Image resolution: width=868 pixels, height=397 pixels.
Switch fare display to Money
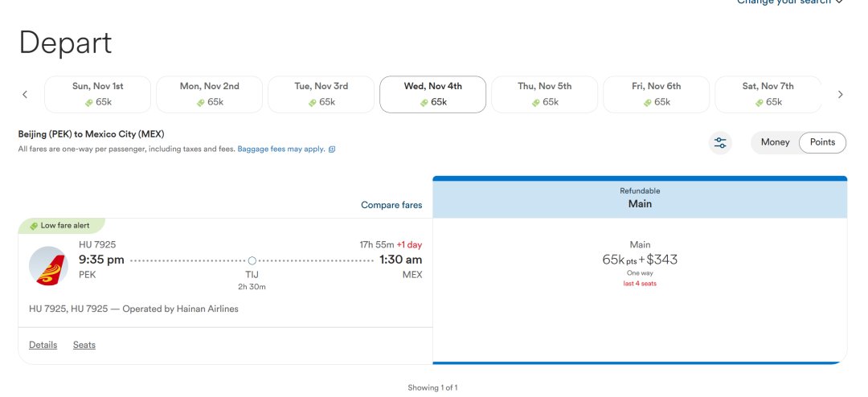pos(775,142)
